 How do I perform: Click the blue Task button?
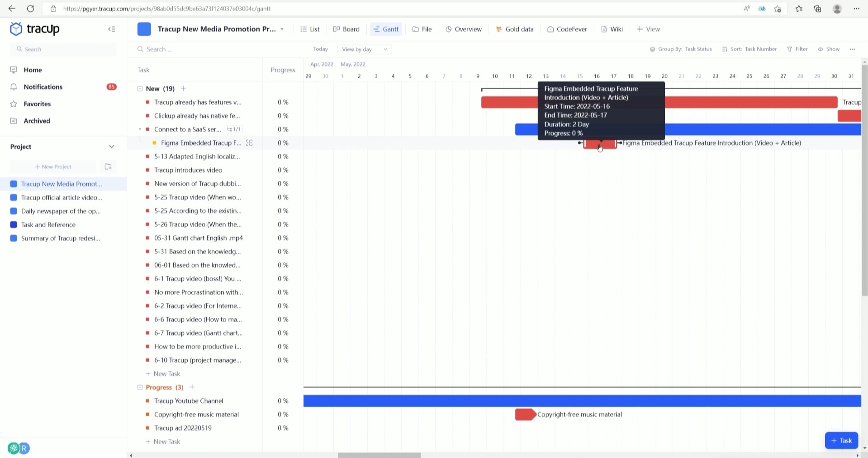(x=841, y=440)
